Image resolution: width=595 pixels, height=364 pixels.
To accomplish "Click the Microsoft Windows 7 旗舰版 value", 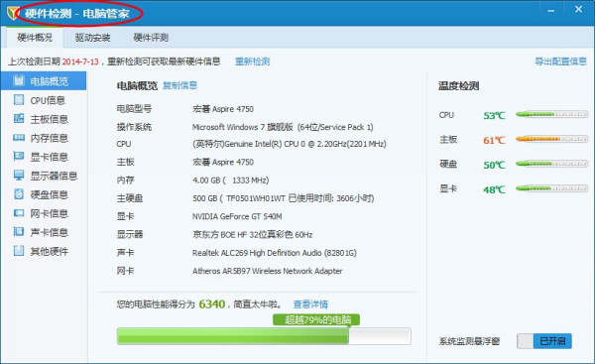I will click(x=283, y=127).
